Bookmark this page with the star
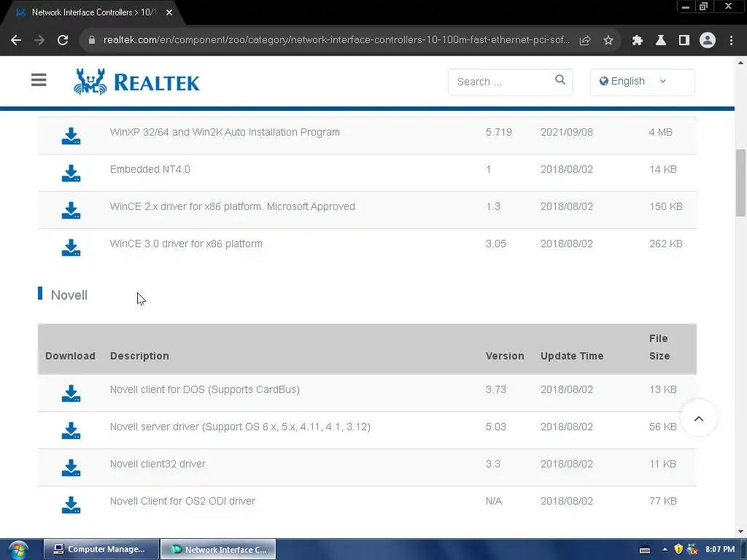 pos(608,41)
